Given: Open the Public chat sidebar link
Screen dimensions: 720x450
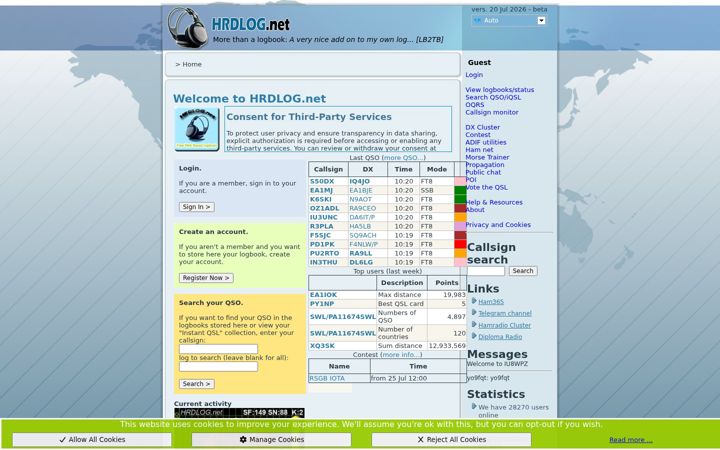Looking at the screenshot, I should pos(484,172).
